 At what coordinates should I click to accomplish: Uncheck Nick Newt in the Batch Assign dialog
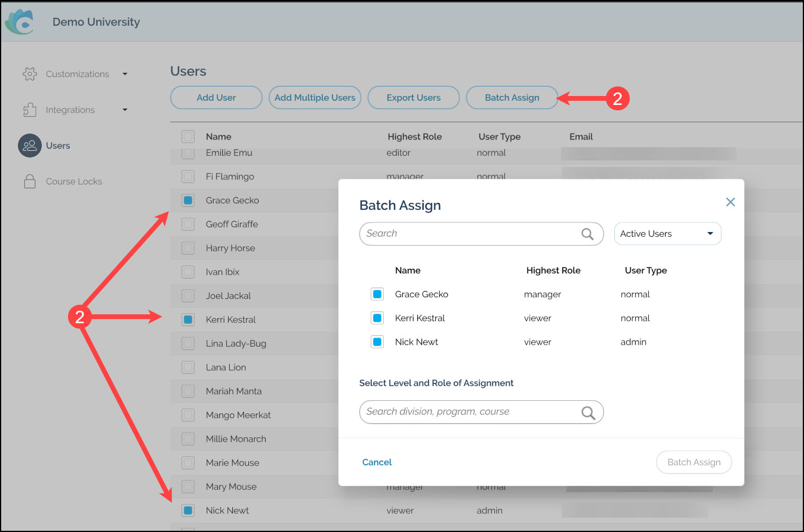(377, 342)
